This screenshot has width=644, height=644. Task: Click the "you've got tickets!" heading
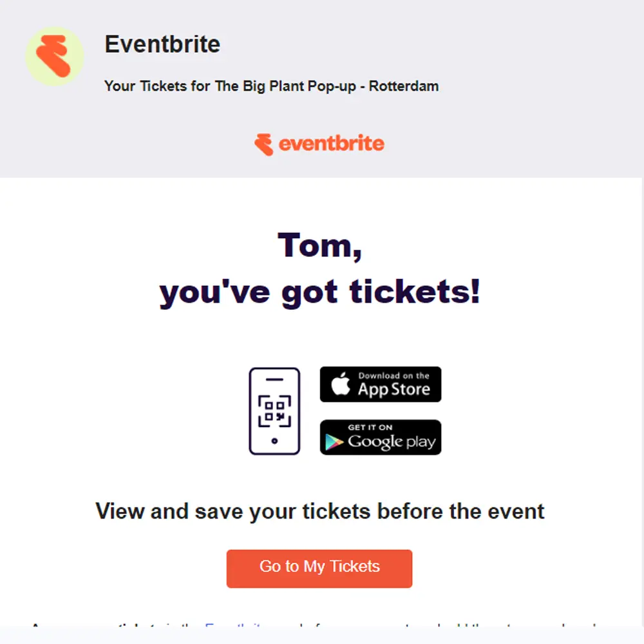pyautogui.click(x=319, y=292)
